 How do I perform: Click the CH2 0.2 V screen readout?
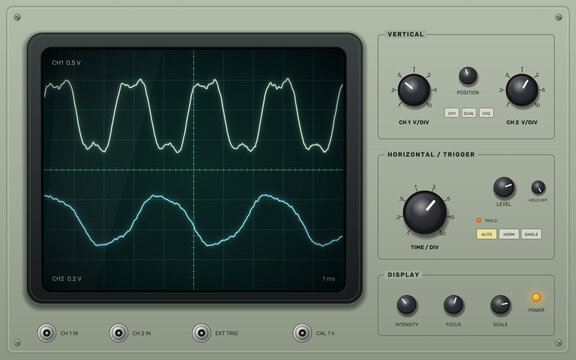[66, 279]
